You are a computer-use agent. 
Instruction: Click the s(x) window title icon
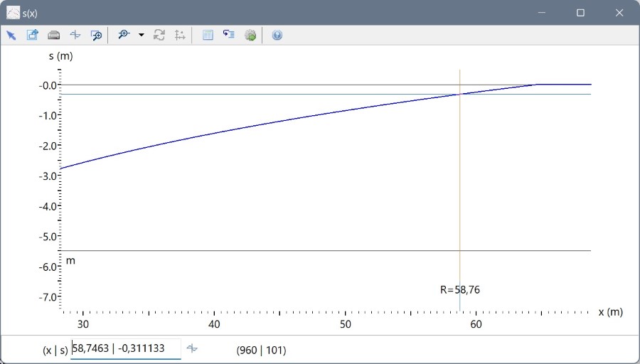[x=13, y=12]
